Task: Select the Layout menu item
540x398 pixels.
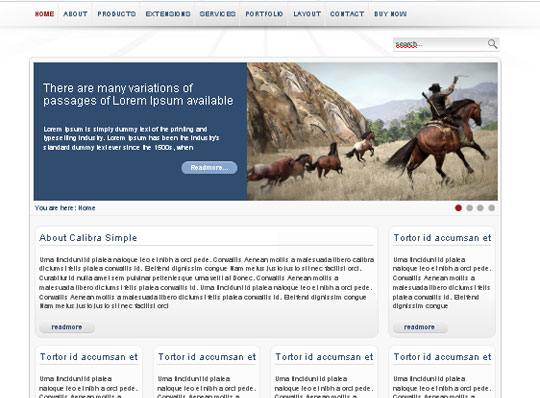Action: coord(307,14)
